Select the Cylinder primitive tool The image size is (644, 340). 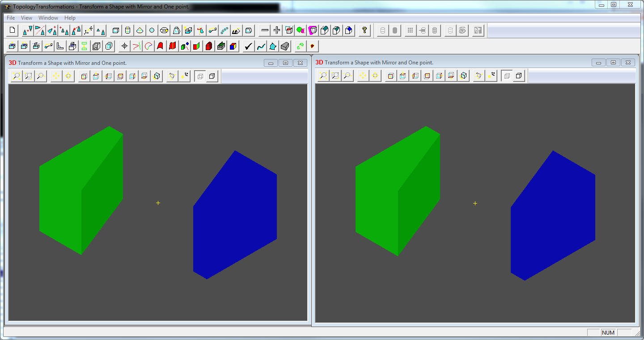128,30
